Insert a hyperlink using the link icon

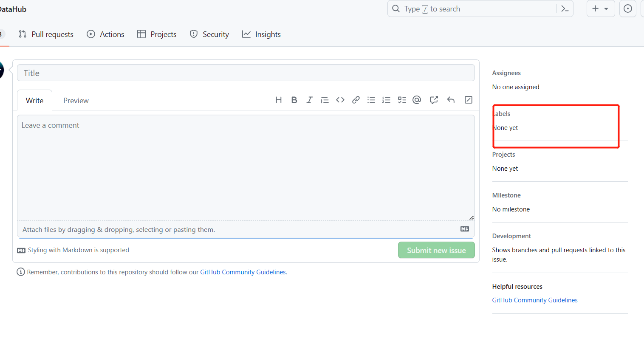pyautogui.click(x=356, y=100)
